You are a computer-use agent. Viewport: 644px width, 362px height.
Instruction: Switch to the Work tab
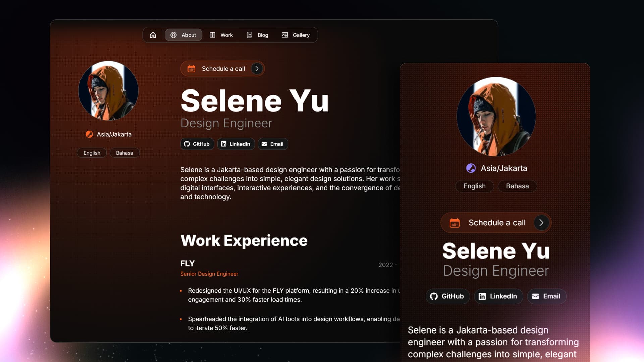pos(221,35)
